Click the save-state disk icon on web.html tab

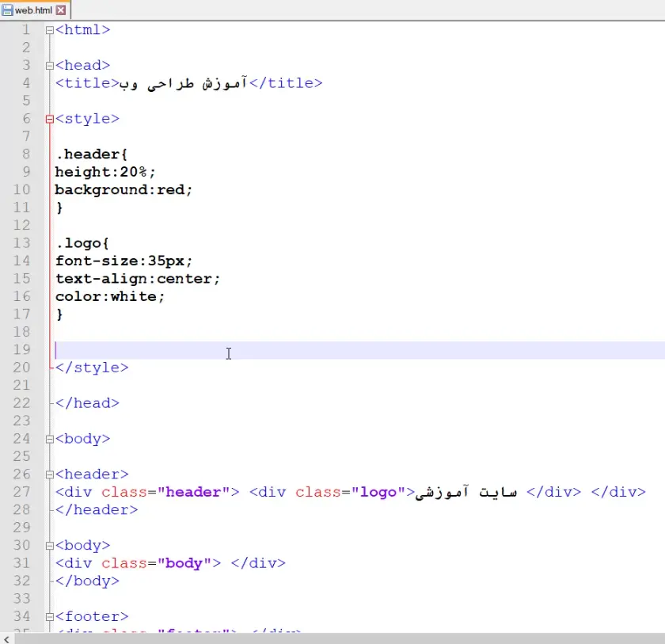(7, 10)
